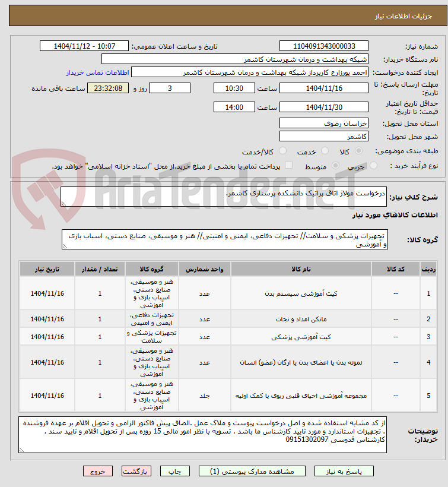Click the remaining days field showing 3
This screenshot has height=487, width=448.
170,88
